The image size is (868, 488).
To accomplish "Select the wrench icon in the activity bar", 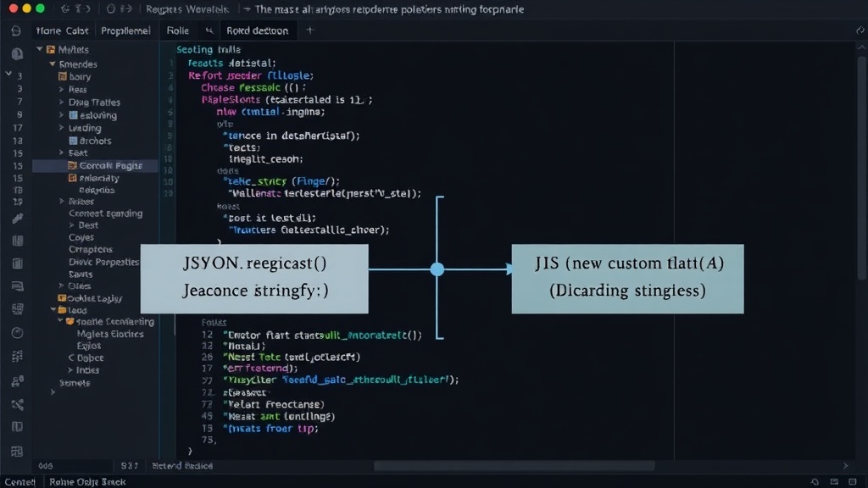I will click(17, 219).
